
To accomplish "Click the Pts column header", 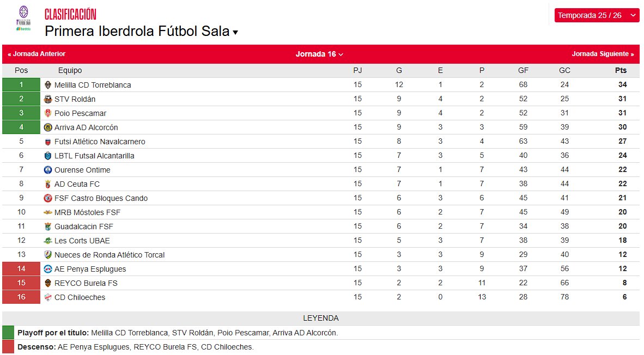I will click(621, 70).
